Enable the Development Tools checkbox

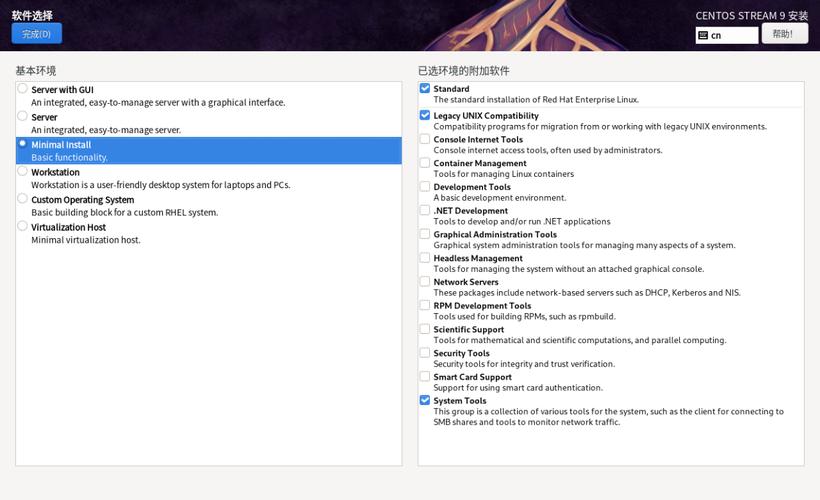(x=425, y=187)
